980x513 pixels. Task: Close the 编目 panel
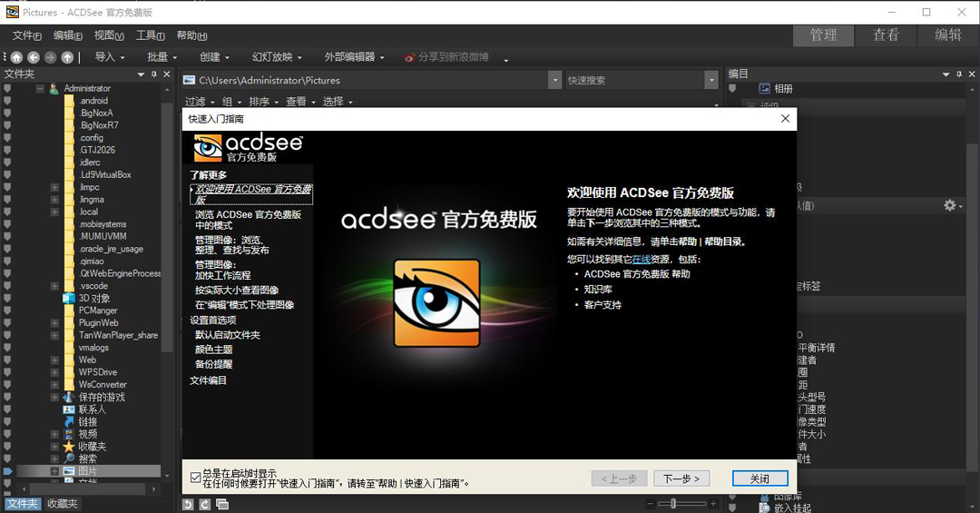[972, 74]
